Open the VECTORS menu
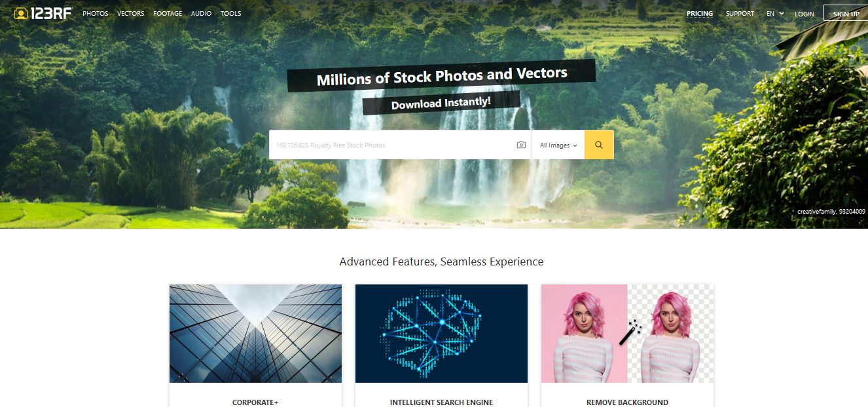 click(x=131, y=13)
